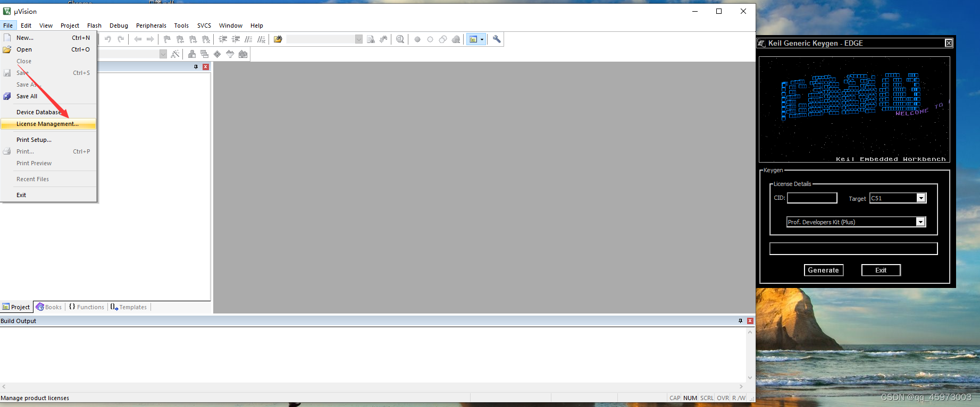Click the Find in Files folder icon
This screenshot has height=407, width=980.
tap(278, 39)
